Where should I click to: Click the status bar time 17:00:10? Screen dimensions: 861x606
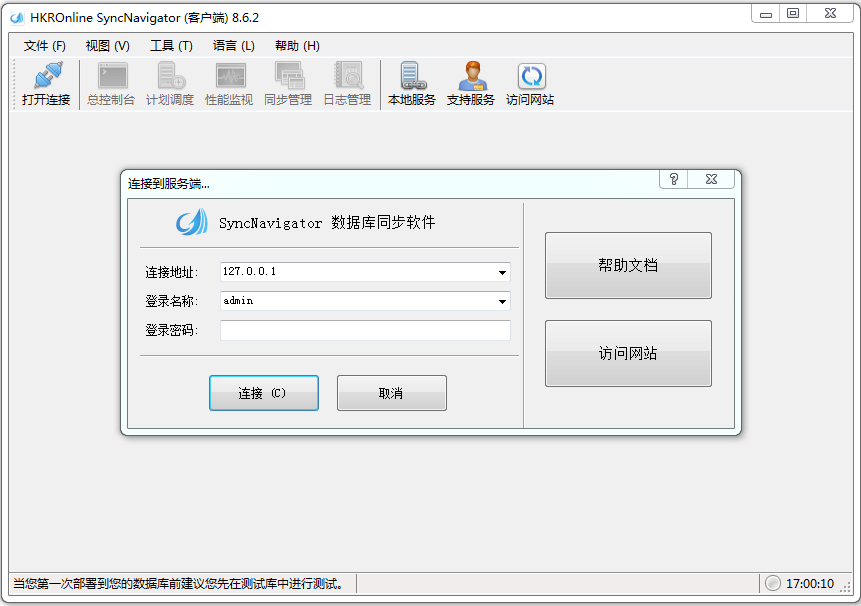click(x=810, y=583)
